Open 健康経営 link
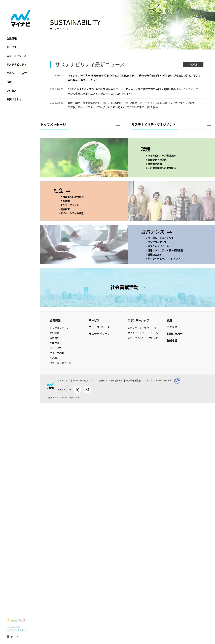Image resolution: width=215 pixels, height=644 pixels. coord(65,209)
